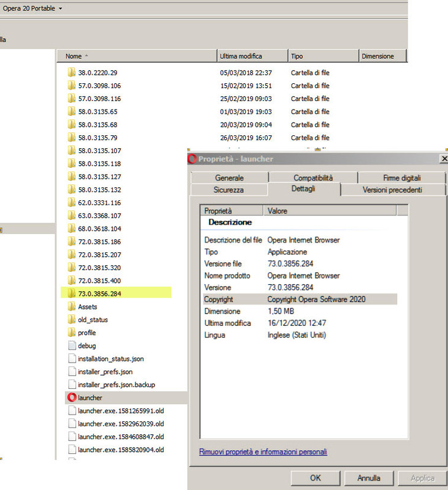Select the 68.0.3618.104 folder icon

point(72,228)
